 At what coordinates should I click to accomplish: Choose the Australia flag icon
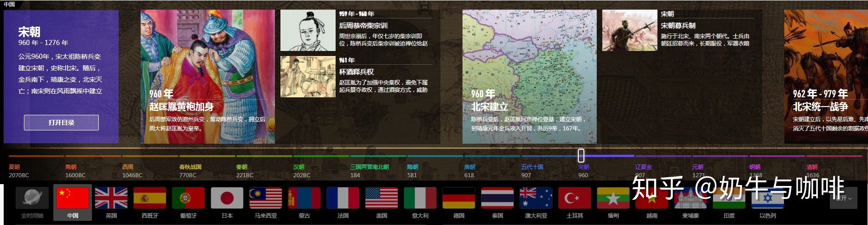click(x=536, y=198)
